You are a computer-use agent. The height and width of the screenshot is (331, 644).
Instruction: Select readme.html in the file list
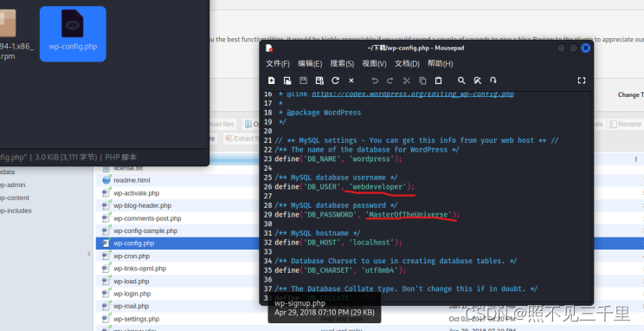(x=132, y=180)
